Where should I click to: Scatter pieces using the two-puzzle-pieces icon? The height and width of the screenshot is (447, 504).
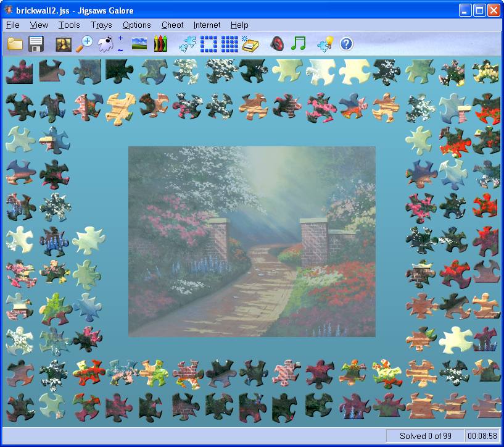tap(188, 44)
